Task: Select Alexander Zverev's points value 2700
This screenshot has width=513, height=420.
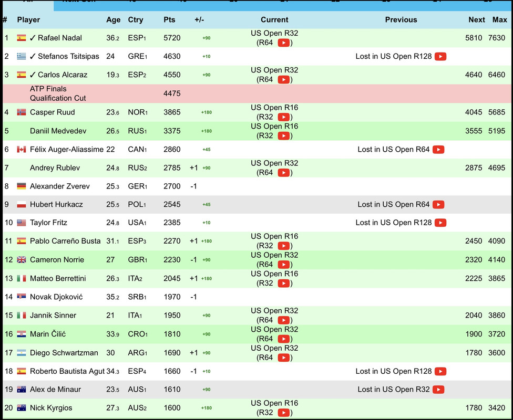Action: pos(172,186)
